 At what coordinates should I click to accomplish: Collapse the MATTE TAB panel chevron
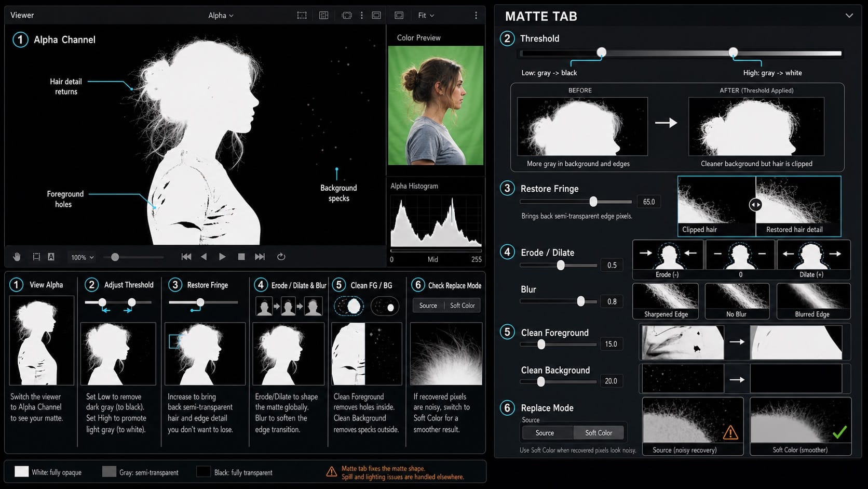click(849, 16)
